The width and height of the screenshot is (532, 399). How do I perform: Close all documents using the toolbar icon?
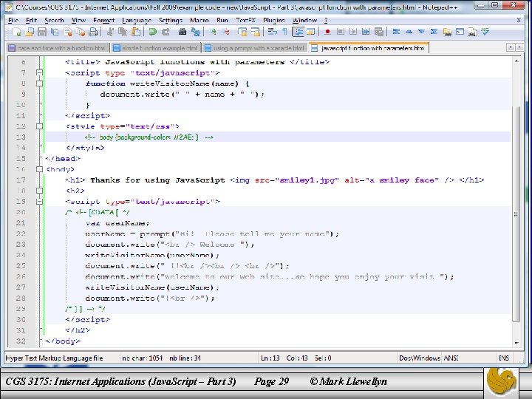click(81, 32)
